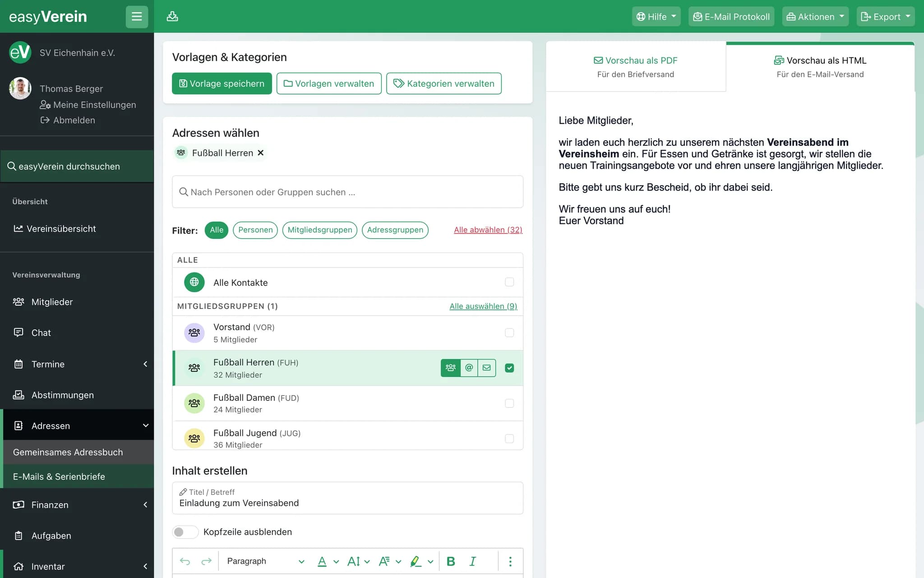The height and width of the screenshot is (578, 924).
Task: Expand the Termine sidebar section
Action: tap(79, 364)
